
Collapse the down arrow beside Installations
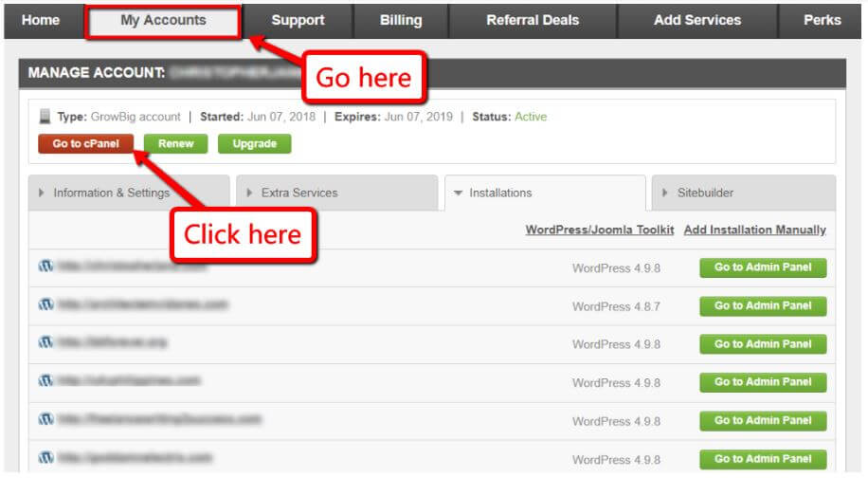coord(458,193)
